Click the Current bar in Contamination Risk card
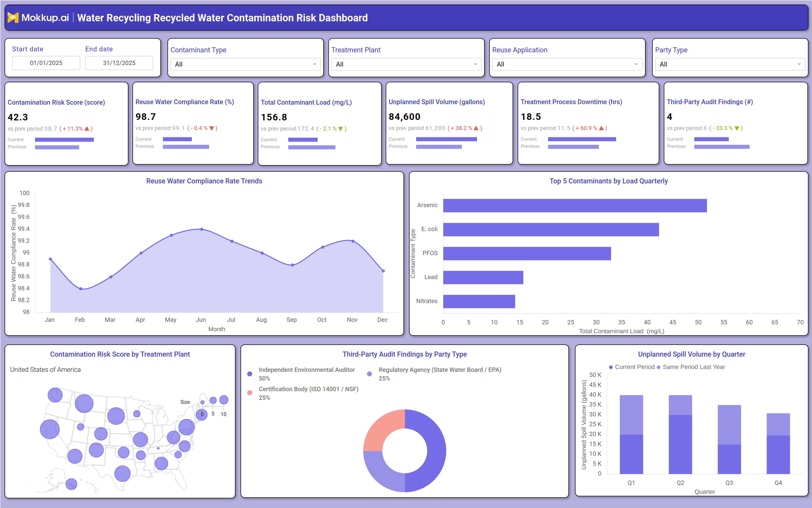The width and height of the screenshot is (812, 508). click(64, 140)
